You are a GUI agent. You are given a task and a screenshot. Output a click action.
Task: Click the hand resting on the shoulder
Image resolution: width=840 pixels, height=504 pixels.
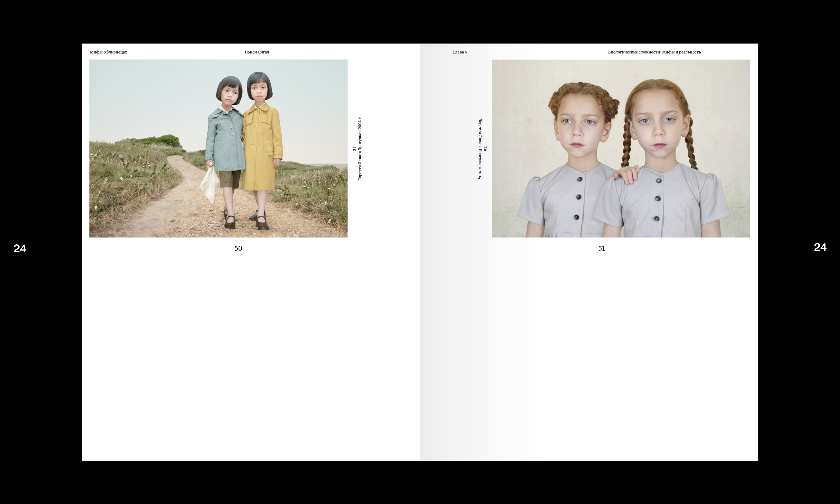(x=628, y=174)
